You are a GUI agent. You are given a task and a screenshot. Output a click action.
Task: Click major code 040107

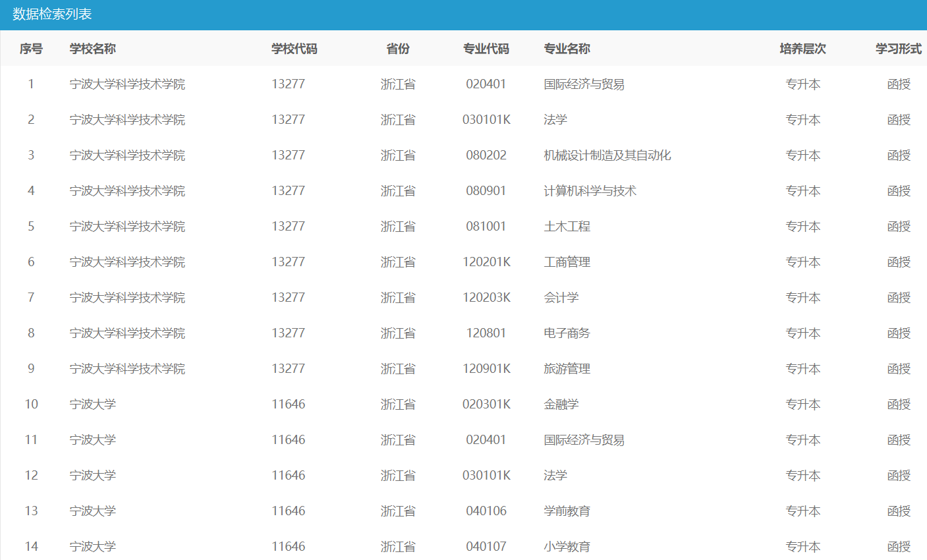(x=486, y=547)
